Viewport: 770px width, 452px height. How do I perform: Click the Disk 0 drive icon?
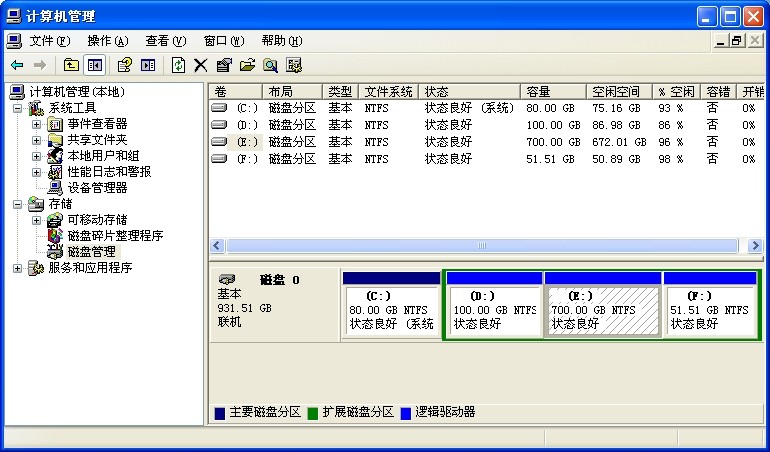tap(227, 280)
